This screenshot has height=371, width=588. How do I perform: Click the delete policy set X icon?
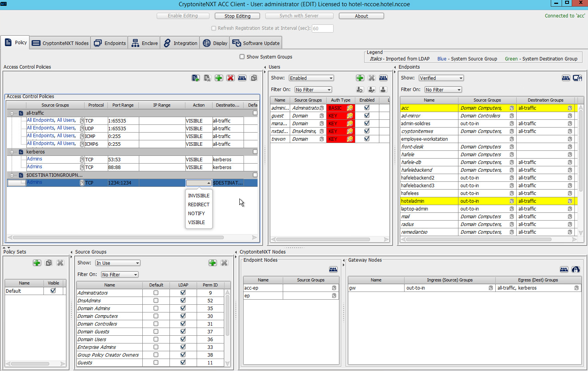pos(60,263)
